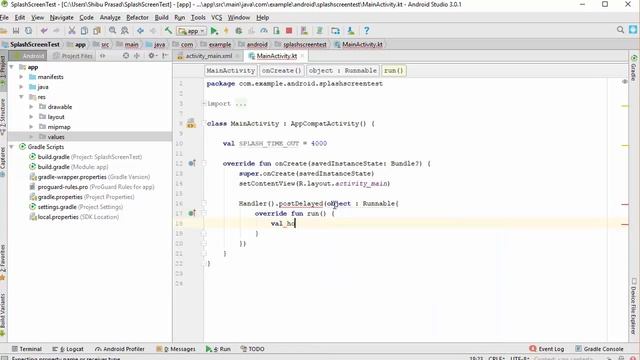640x360 pixels.
Task: Expand the manifests folder node
Action: pos(21,77)
